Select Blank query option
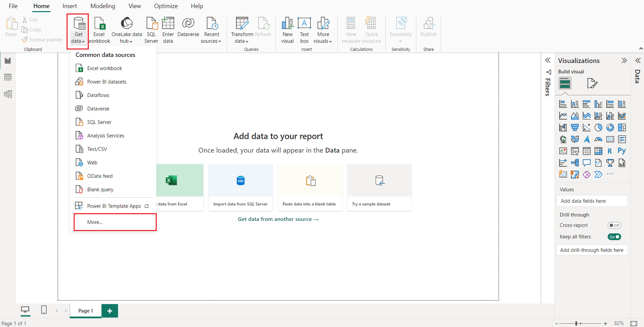 click(x=113, y=189)
